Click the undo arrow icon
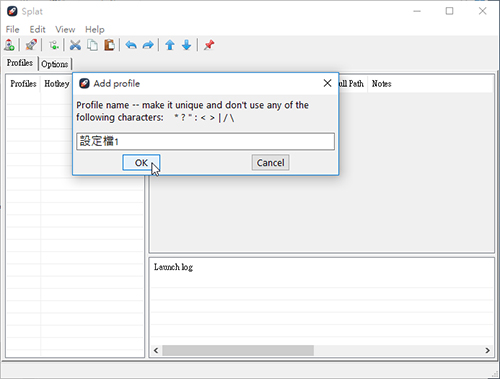This screenshot has width=500, height=379. coord(131,45)
